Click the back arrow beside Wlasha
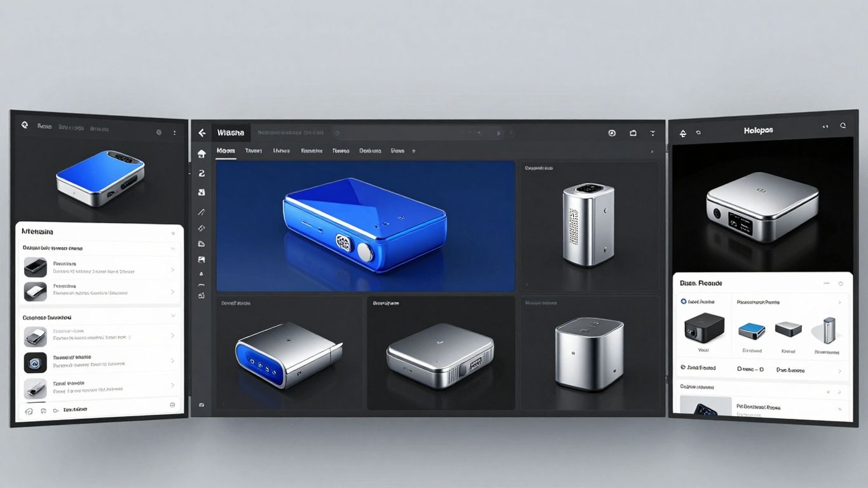 coord(202,132)
